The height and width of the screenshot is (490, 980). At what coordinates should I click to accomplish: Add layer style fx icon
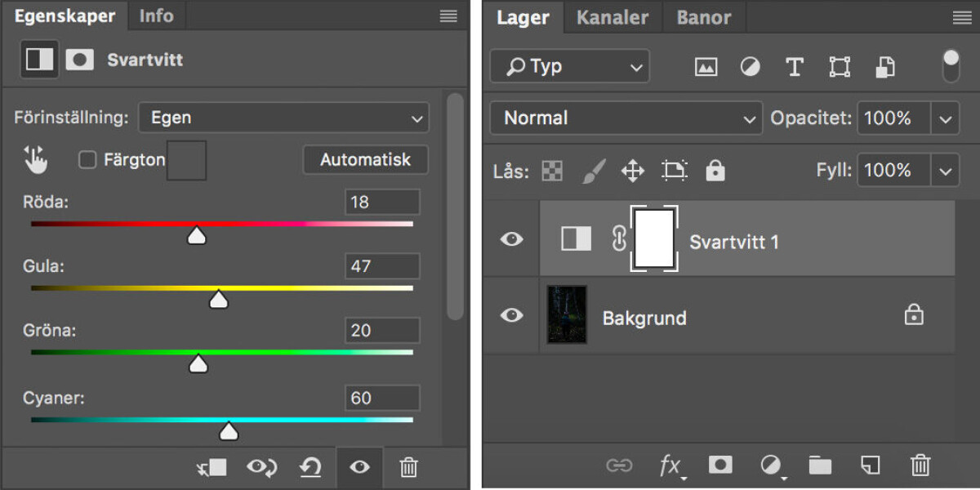(x=671, y=466)
